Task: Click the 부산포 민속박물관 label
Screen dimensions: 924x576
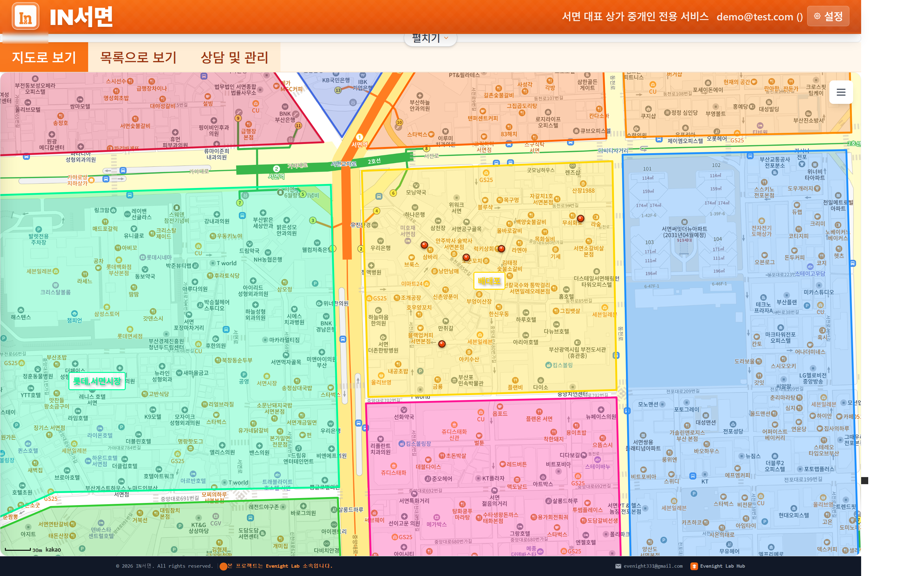Action: click(470, 380)
